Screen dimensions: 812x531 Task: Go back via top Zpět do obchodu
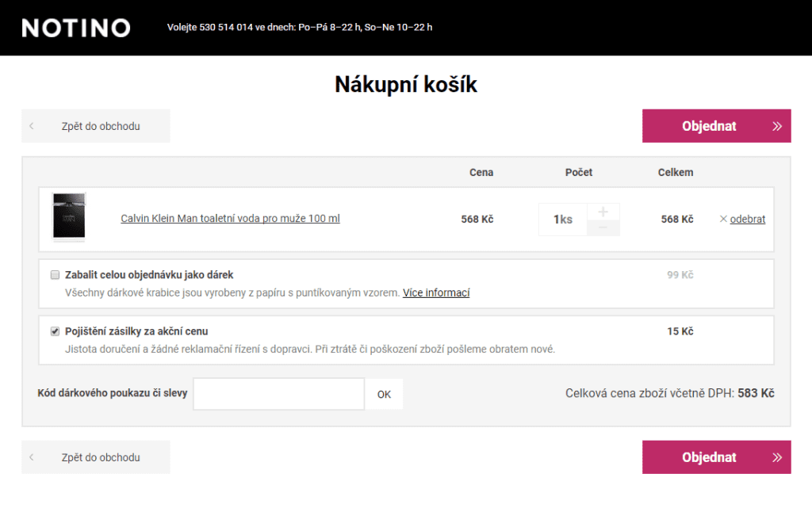[96, 126]
